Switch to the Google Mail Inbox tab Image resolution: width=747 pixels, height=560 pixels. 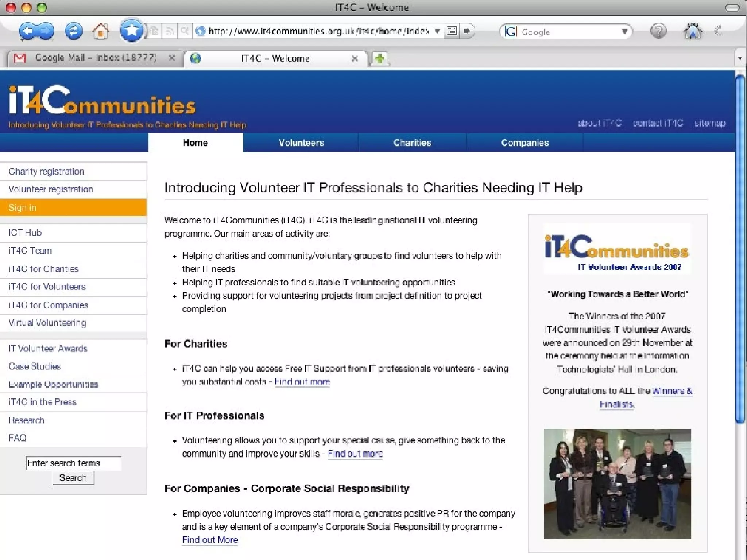click(x=95, y=58)
